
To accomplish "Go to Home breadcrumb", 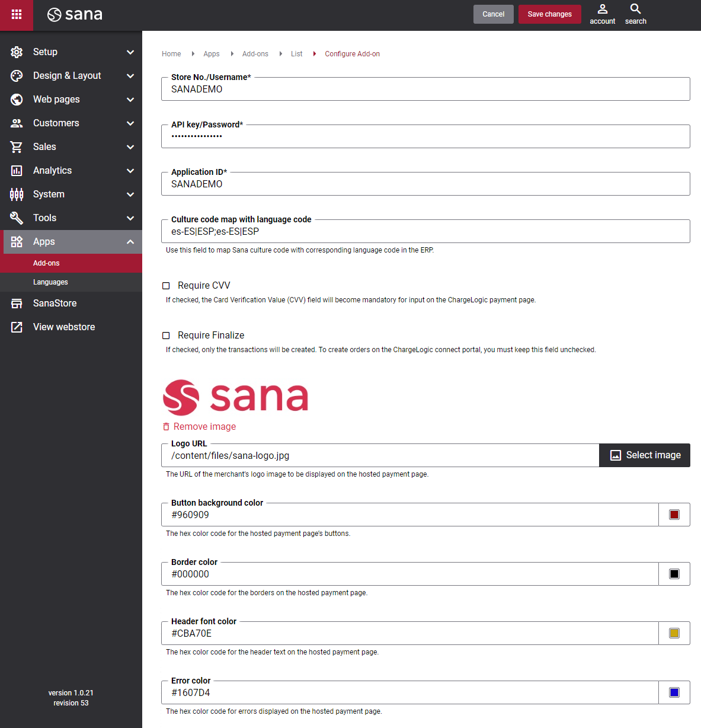I will 171,54.
